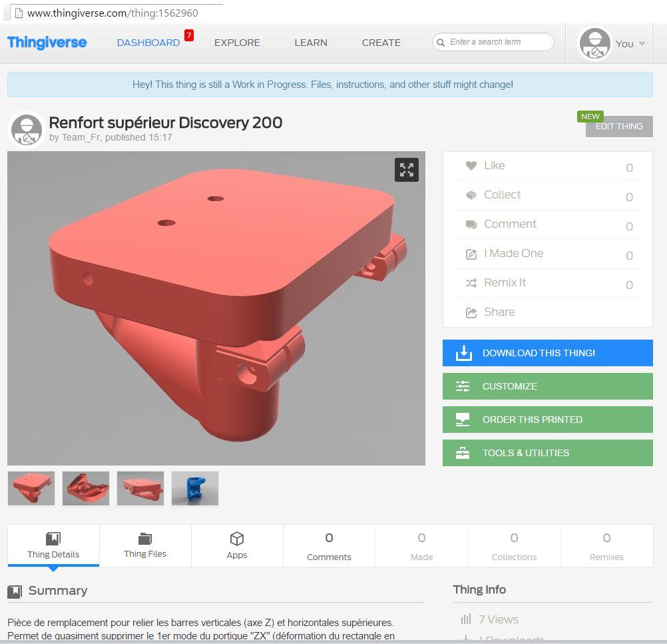Click the Like heart icon
This screenshot has height=644, width=667.
tap(471, 166)
